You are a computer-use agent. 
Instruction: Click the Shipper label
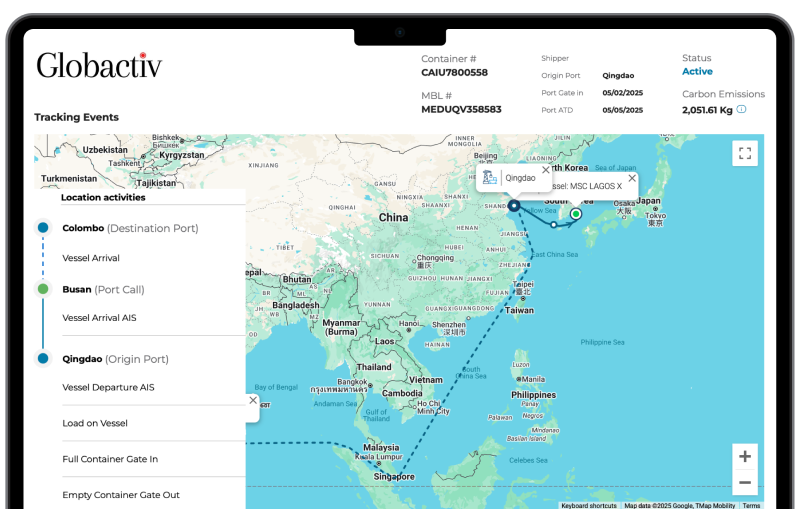(x=555, y=58)
